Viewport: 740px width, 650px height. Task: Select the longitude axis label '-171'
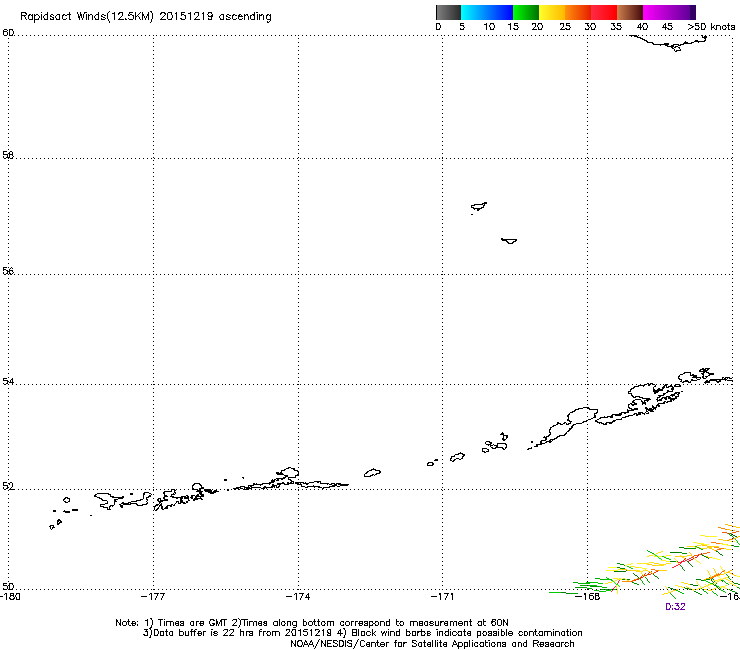click(442, 597)
